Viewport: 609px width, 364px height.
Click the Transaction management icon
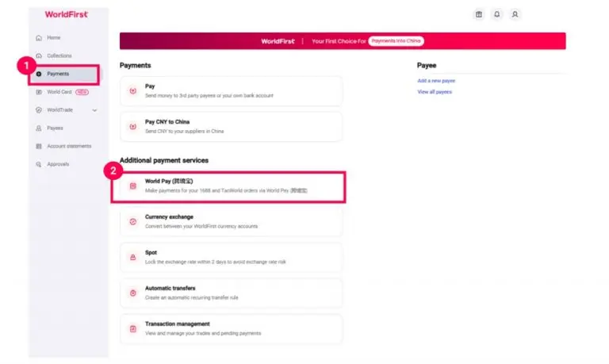click(133, 328)
